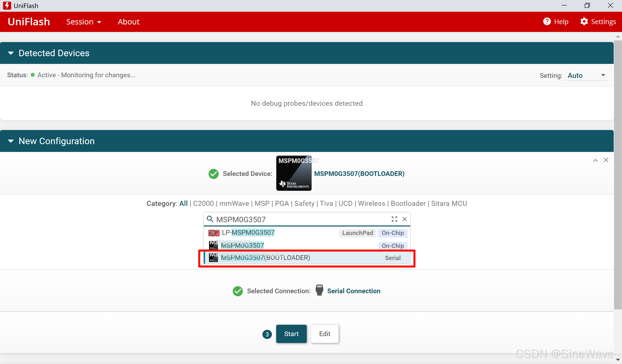
Task: Minimize the UniFlash window
Action: pyautogui.click(x=564, y=5)
